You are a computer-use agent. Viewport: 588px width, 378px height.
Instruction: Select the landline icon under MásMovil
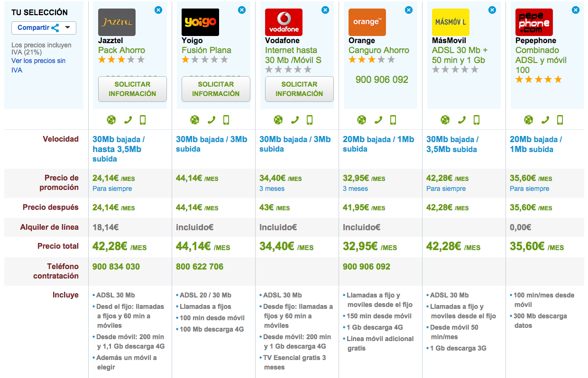tap(461, 120)
